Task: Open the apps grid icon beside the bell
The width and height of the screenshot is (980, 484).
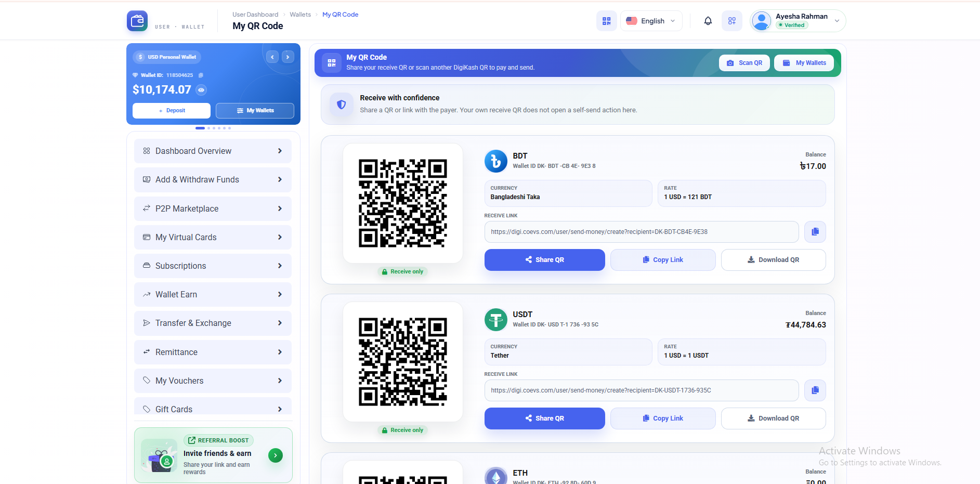Action: coord(731,21)
